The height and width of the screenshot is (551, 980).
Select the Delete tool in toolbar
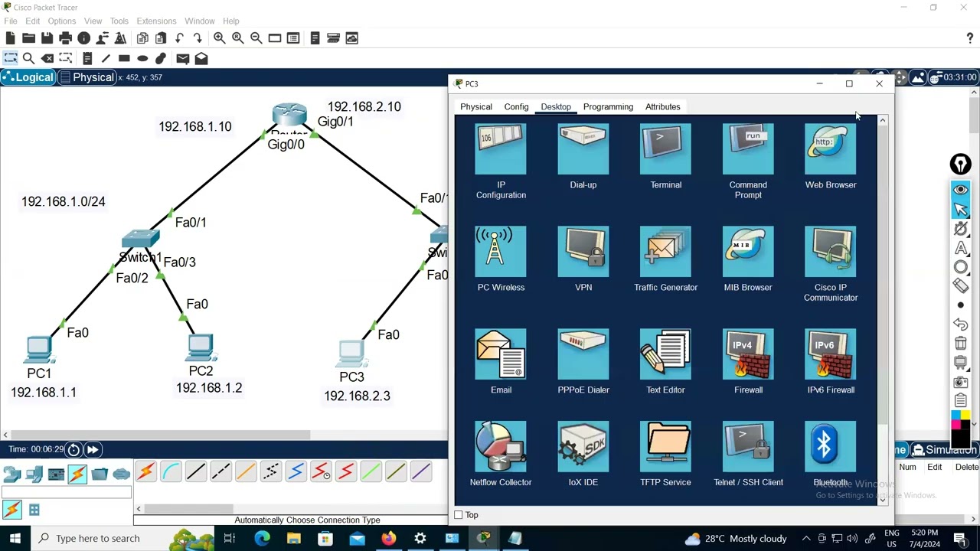point(47,58)
